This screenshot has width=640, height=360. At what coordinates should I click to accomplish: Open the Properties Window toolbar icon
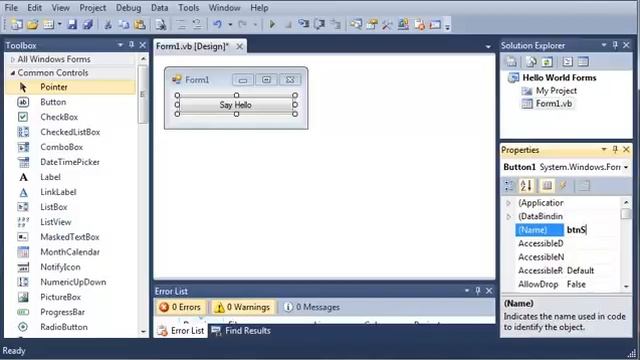pyautogui.click(x=372, y=24)
